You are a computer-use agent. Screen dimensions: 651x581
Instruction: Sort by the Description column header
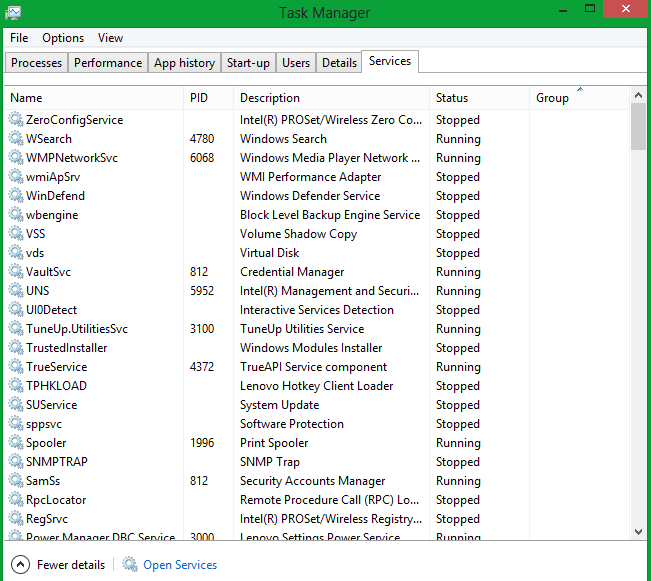tap(331, 98)
